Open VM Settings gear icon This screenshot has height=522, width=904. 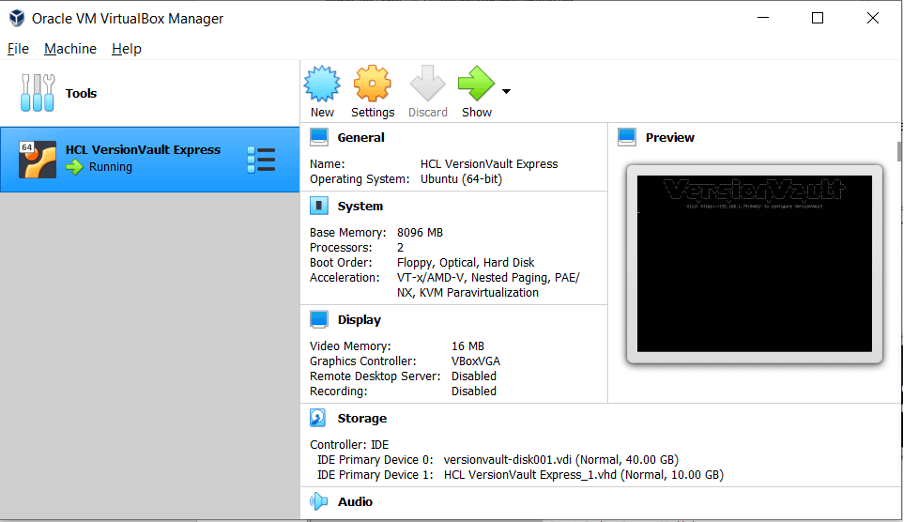pyautogui.click(x=372, y=84)
